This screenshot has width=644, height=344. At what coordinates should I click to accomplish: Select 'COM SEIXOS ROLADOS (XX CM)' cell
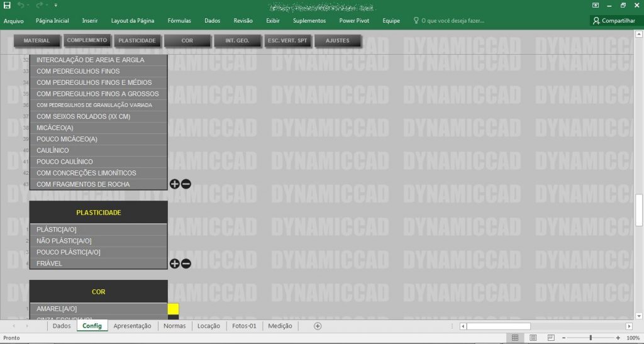99,116
